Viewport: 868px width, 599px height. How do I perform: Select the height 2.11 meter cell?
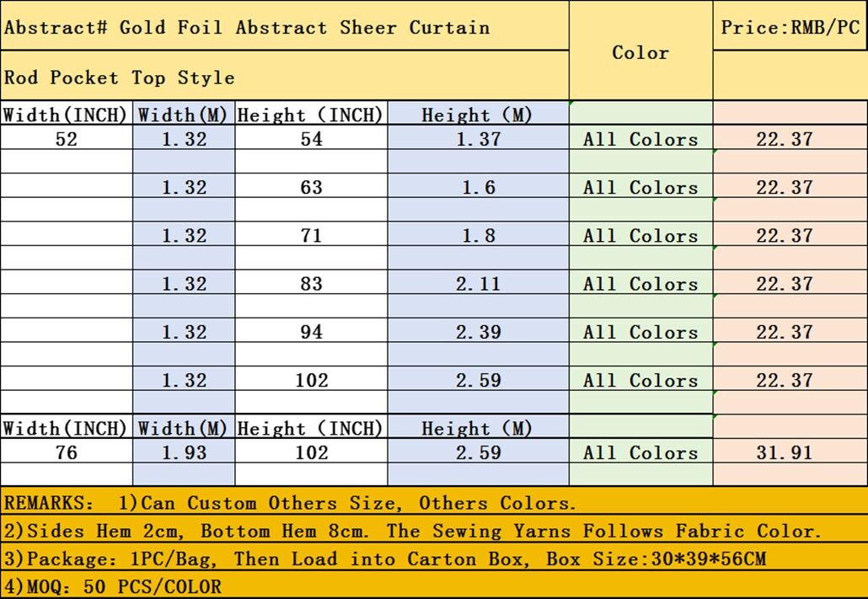[x=479, y=281]
